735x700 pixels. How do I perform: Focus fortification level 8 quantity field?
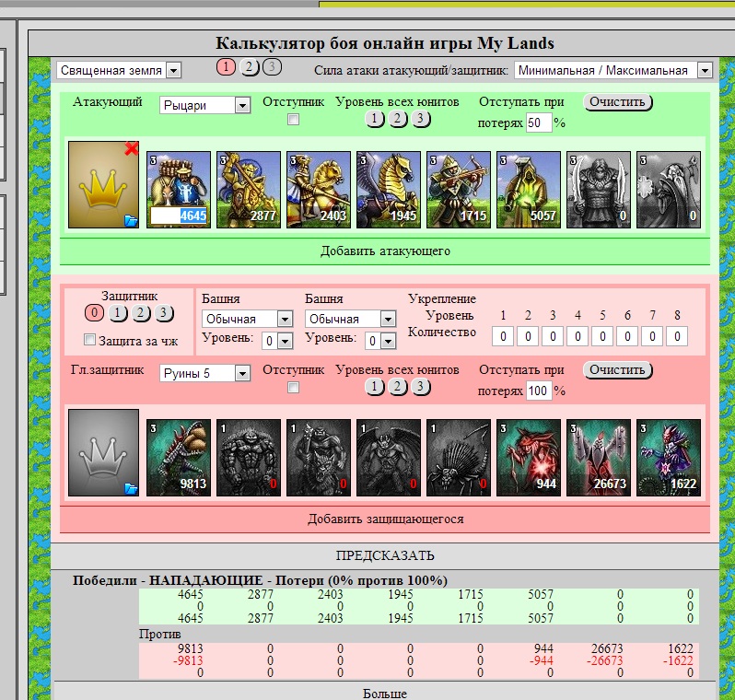tap(677, 336)
